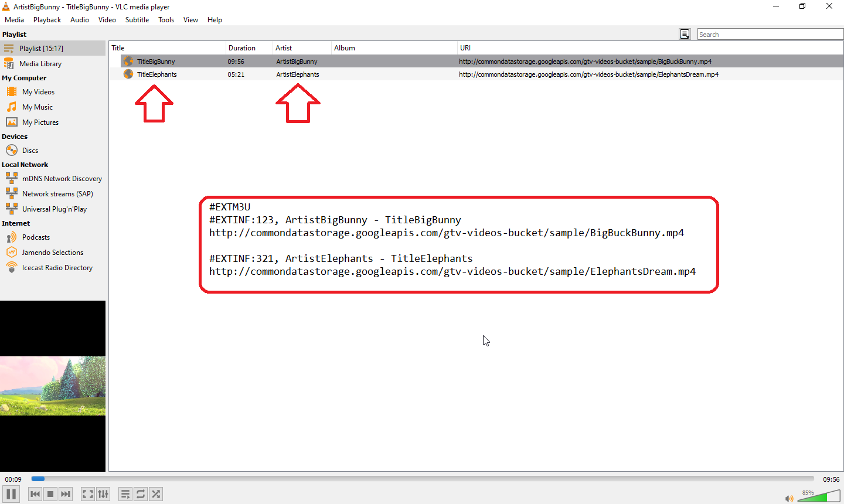
Task: Open Jamendo Selections
Action: click(x=53, y=253)
